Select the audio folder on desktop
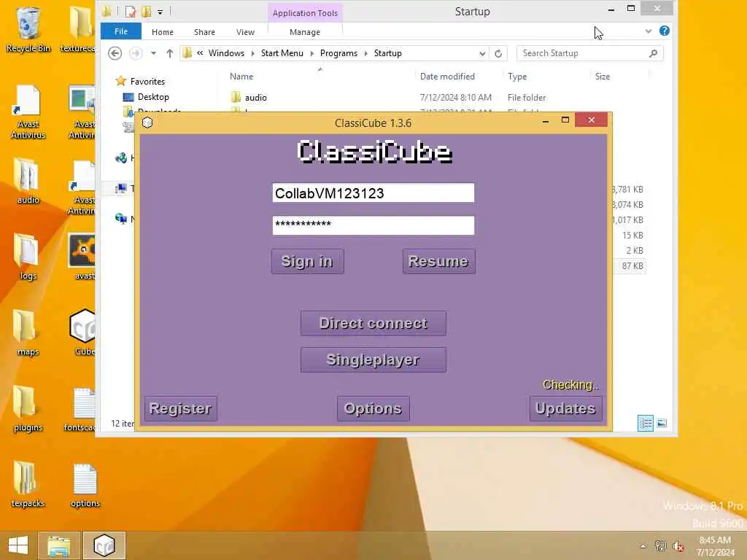This screenshot has height=560, width=747. (x=28, y=181)
